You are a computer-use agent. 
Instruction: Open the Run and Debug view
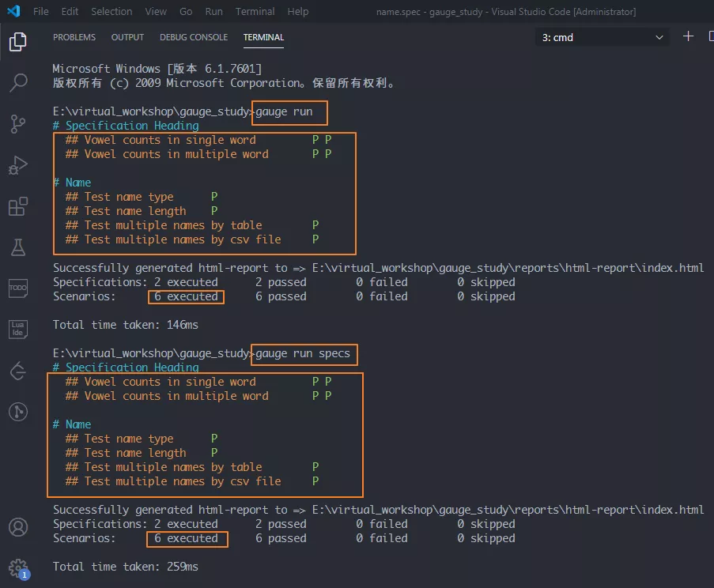pos(17,165)
